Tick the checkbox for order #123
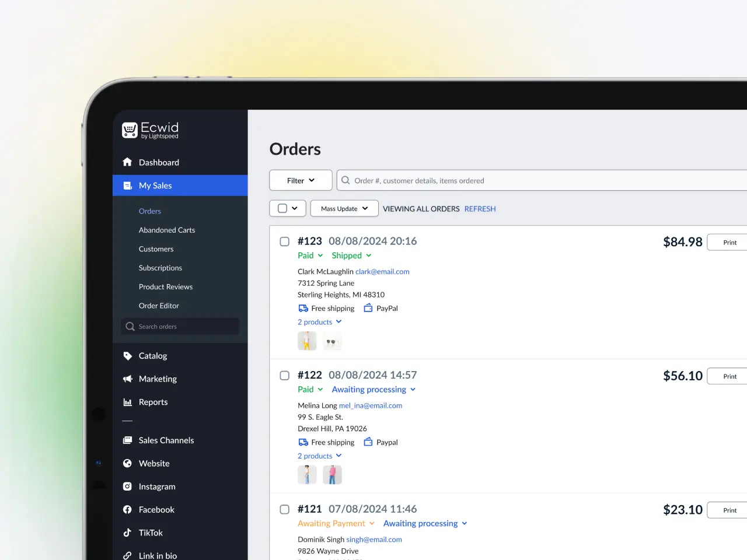Screen dimensions: 747x560 [285, 242]
